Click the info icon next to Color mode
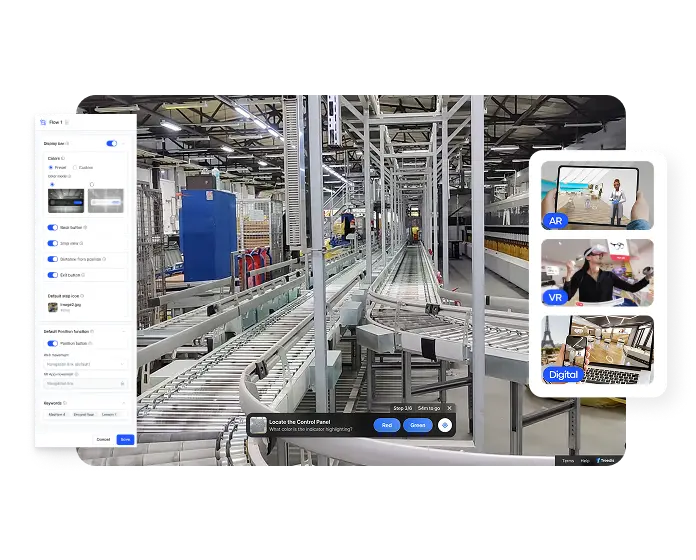This screenshot has width=696, height=560. pyautogui.click(x=69, y=177)
